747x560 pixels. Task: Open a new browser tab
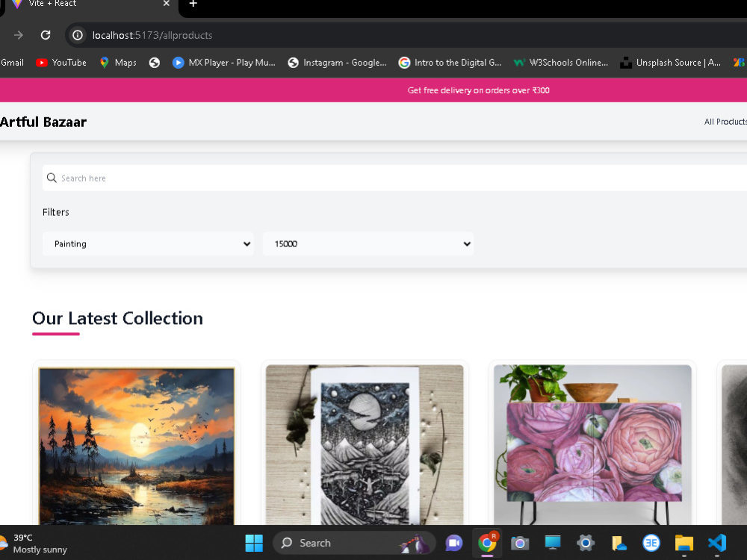tap(193, 4)
